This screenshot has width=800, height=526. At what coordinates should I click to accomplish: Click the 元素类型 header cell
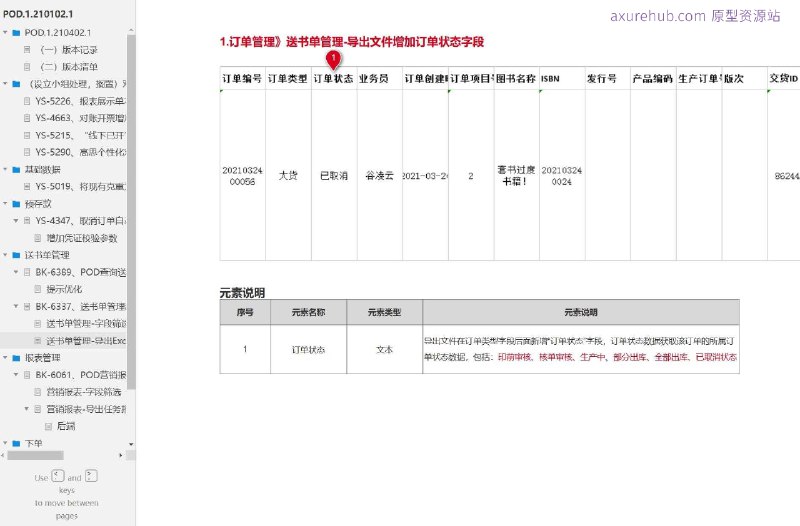[385, 312]
